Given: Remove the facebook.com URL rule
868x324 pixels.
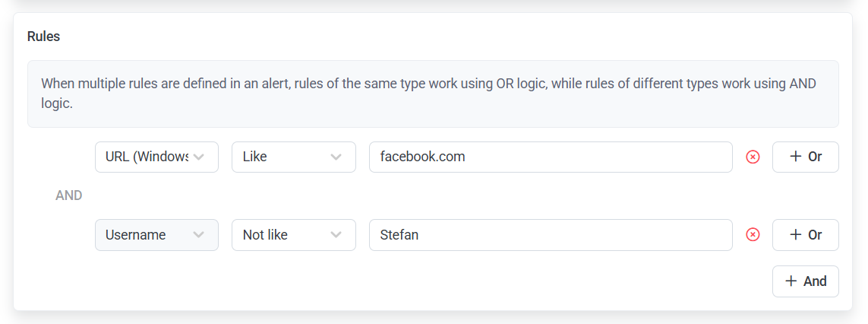Looking at the screenshot, I should click(753, 157).
